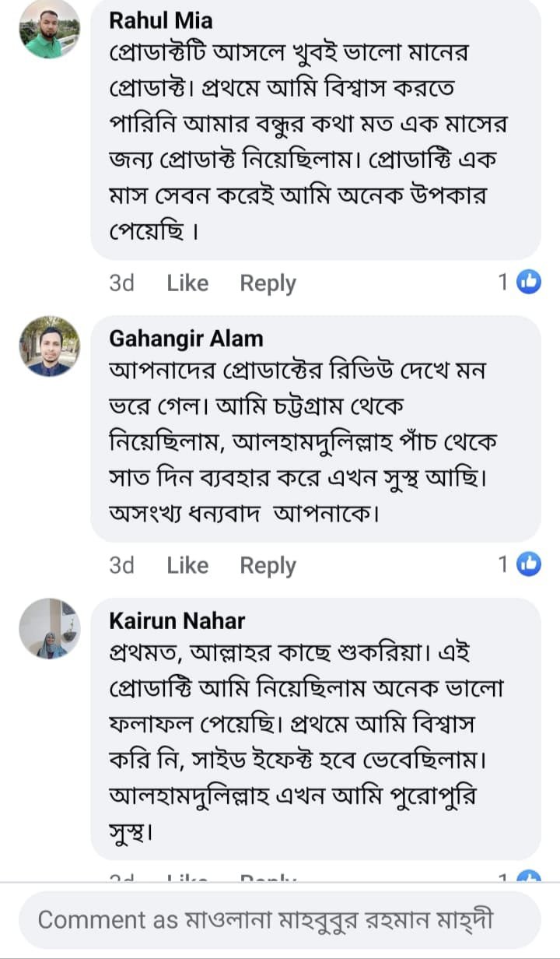Click the reaction count number on Rahul Mia's comment
Image resolution: width=560 pixels, height=959 pixels.
point(503,283)
